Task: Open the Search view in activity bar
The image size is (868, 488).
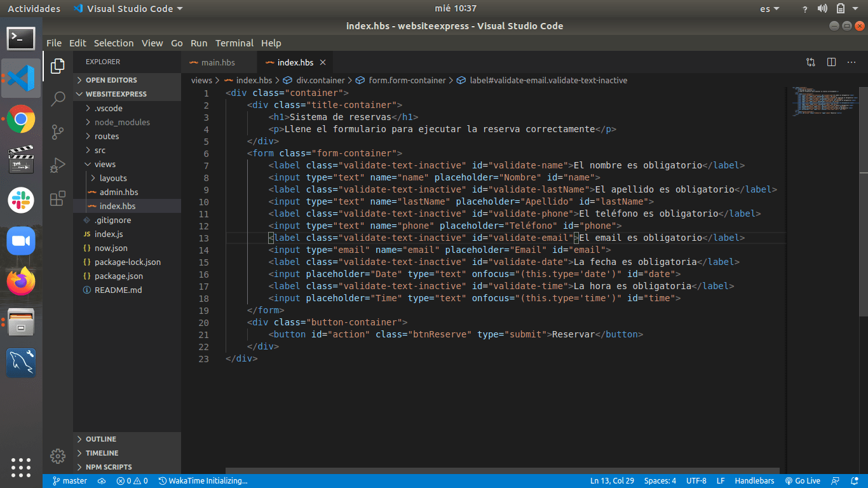Action: [58, 98]
